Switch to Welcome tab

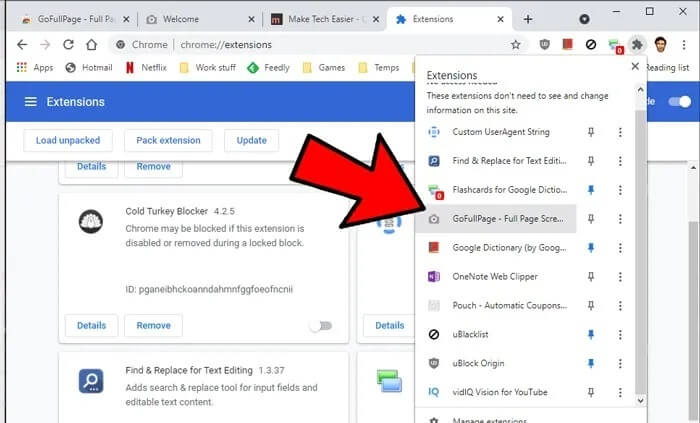coord(201,20)
